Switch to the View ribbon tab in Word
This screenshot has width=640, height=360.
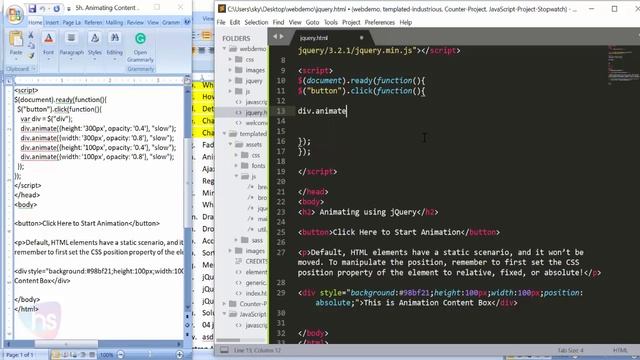pyautogui.click(x=153, y=22)
